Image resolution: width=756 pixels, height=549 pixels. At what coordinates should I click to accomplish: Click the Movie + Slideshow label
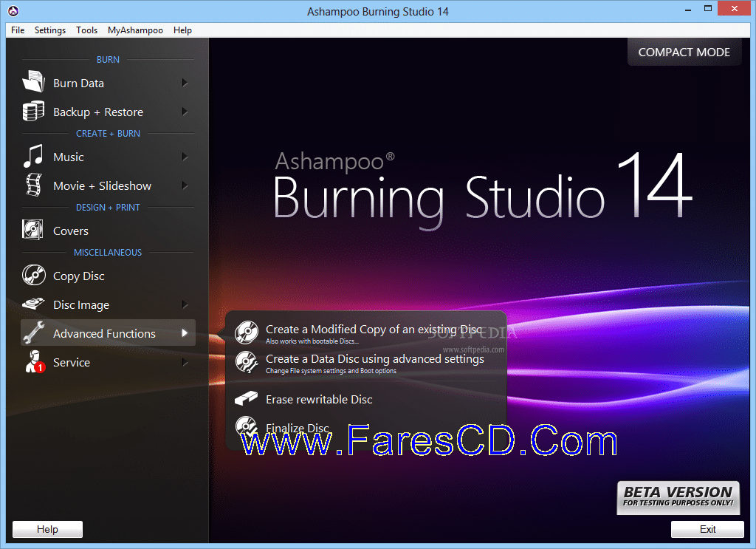click(x=102, y=185)
